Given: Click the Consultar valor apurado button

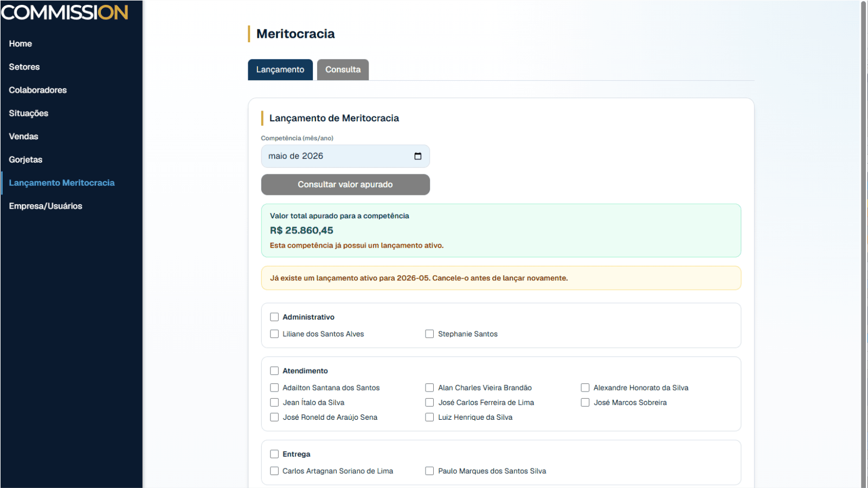Looking at the screenshot, I should pos(345,185).
